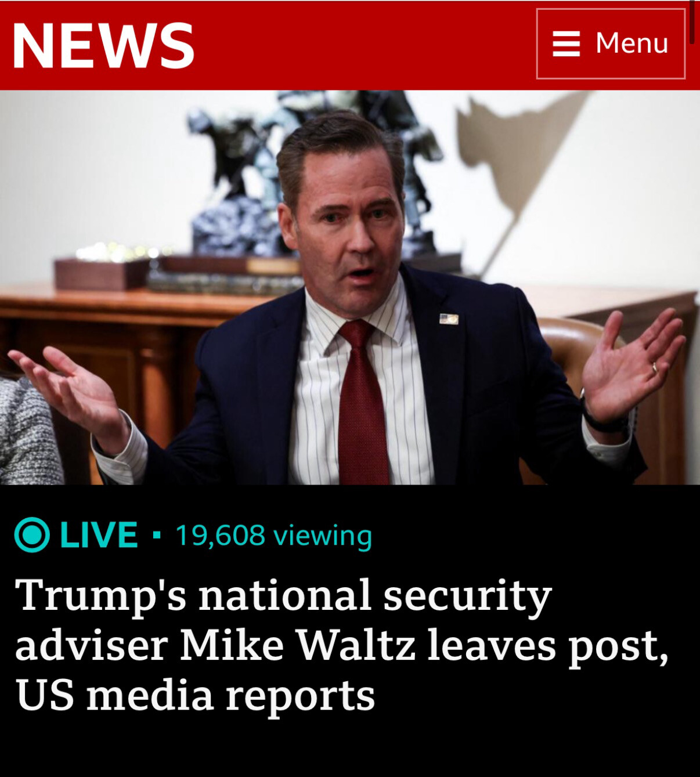Tap "Trump's national security" headline line
The width and height of the screenshot is (700, 777).
tap(283, 596)
